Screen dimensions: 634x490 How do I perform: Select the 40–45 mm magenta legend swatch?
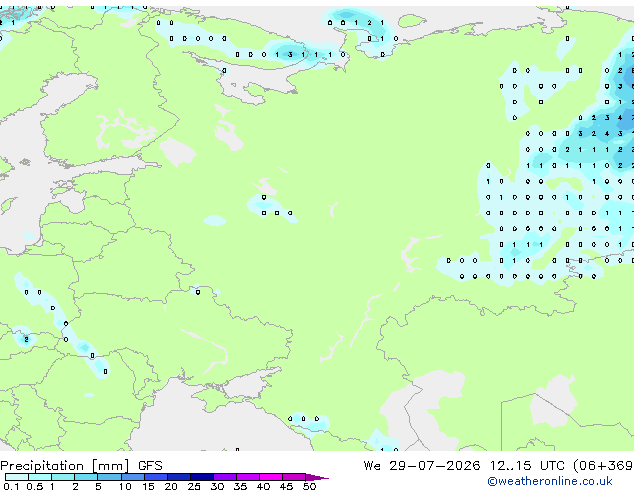tap(271, 477)
